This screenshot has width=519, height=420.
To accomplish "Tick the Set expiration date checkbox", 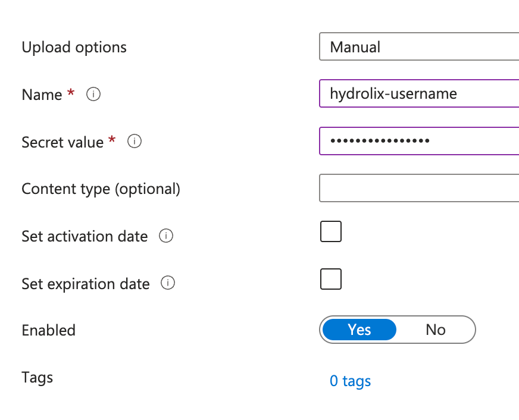I will coord(331,278).
